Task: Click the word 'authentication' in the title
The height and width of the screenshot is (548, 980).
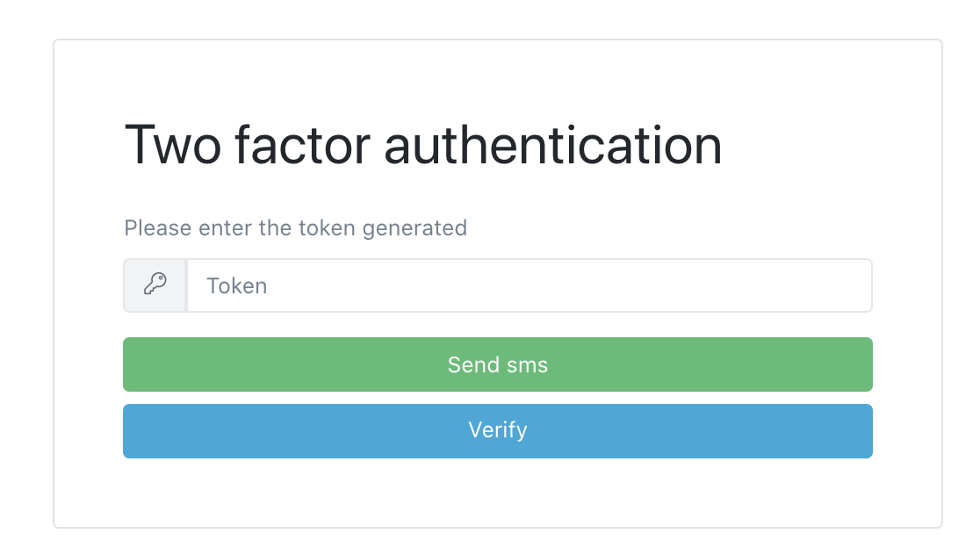Action: (553, 146)
